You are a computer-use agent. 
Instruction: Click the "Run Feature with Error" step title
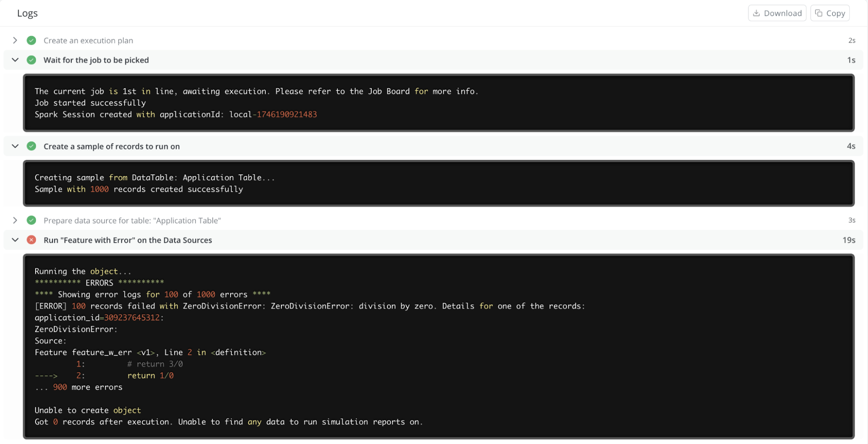pos(128,240)
